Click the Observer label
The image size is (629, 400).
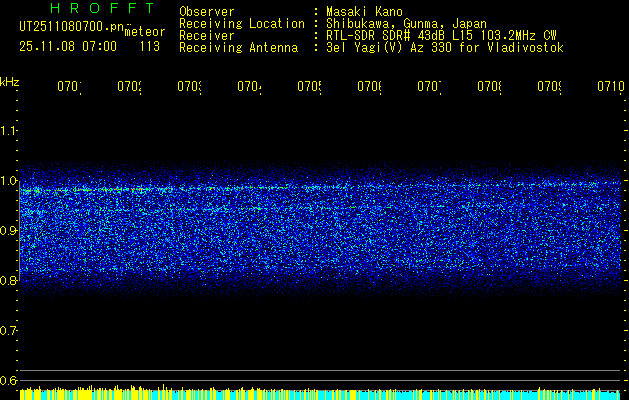point(207,12)
